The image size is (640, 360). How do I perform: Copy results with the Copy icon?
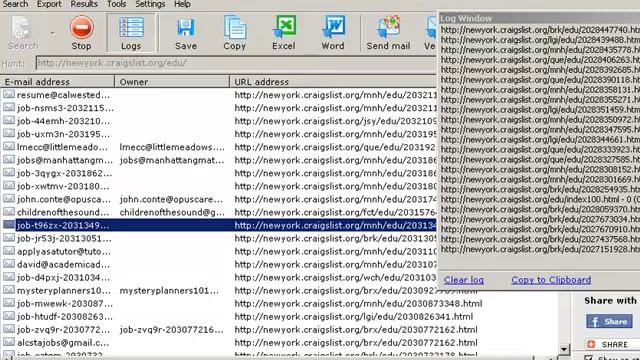point(235,33)
